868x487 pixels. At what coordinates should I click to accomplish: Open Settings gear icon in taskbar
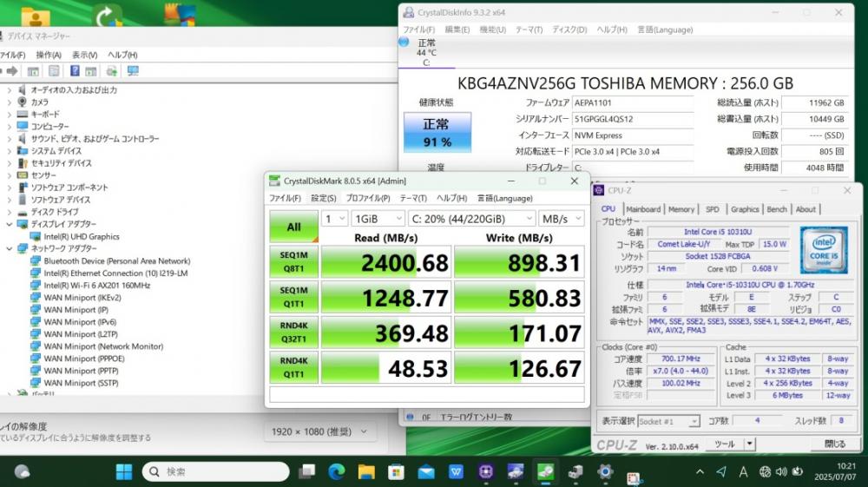coord(605,471)
